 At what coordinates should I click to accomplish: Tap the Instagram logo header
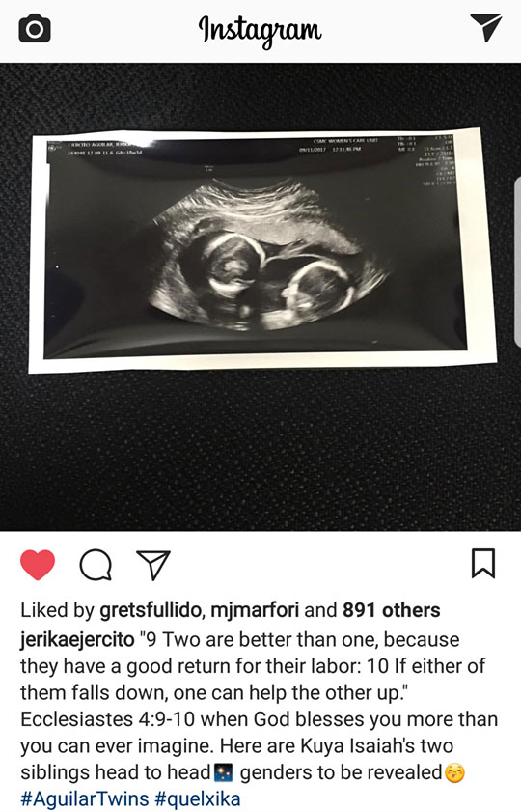click(x=260, y=30)
